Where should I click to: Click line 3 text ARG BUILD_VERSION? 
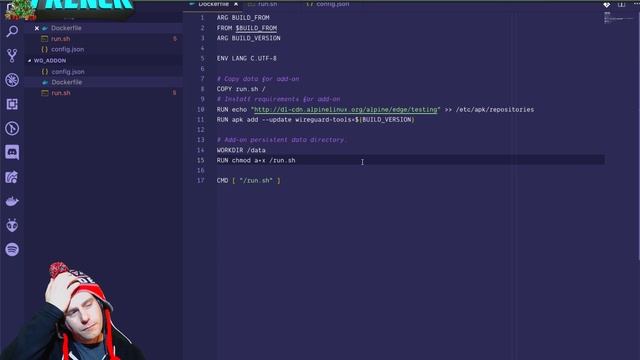249,38
